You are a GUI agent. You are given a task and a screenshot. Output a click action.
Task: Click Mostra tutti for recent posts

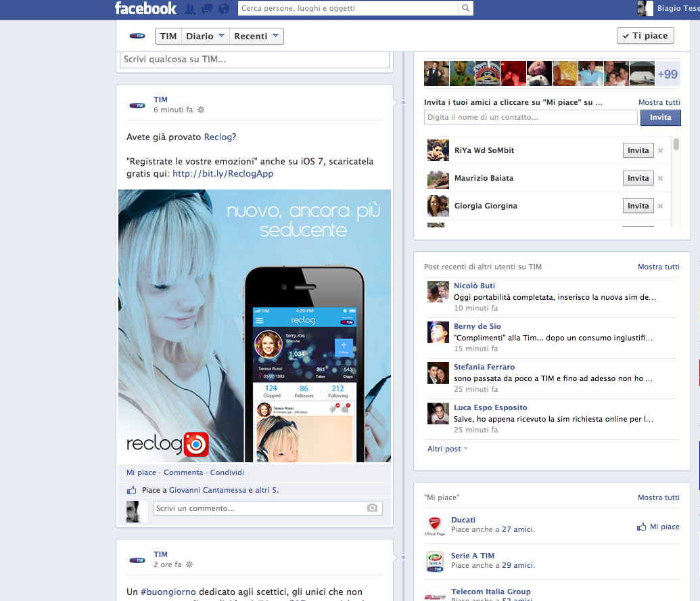coord(659,267)
